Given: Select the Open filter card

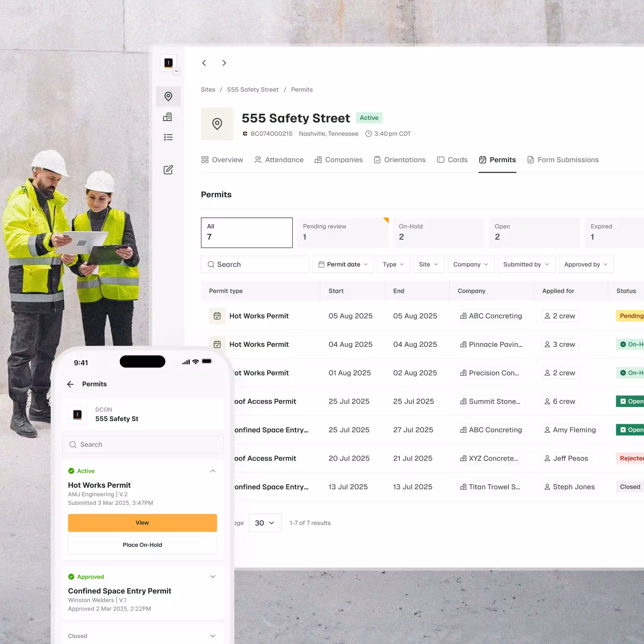Looking at the screenshot, I should (x=535, y=233).
